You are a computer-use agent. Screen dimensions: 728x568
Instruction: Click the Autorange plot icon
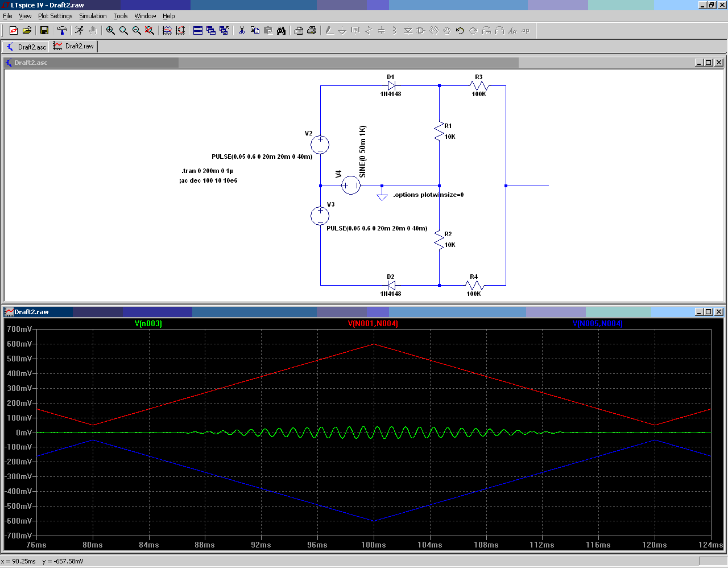point(180,31)
